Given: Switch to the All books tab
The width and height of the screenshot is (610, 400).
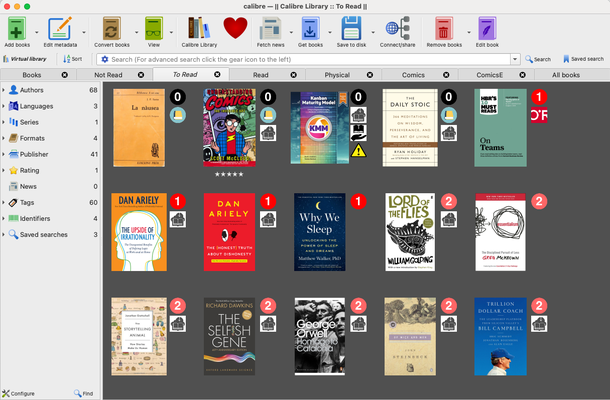Looking at the screenshot, I should click(x=566, y=75).
